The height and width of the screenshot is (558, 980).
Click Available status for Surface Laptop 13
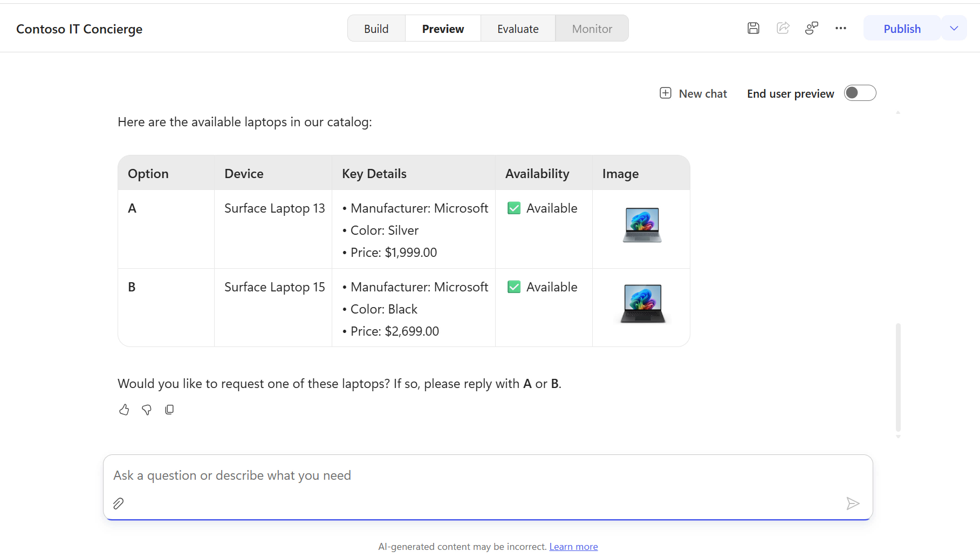pyautogui.click(x=542, y=208)
